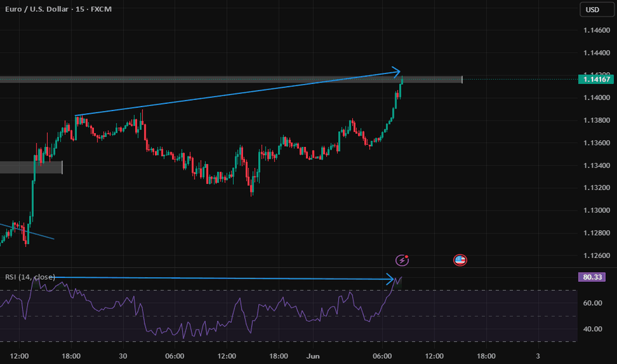Click the 1.13800 price axis label
617x364 pixels.
pyautogui.click(x=596, y=120)
